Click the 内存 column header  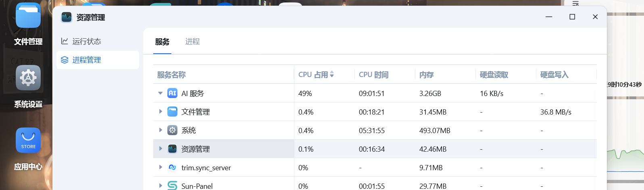[426, 75]
